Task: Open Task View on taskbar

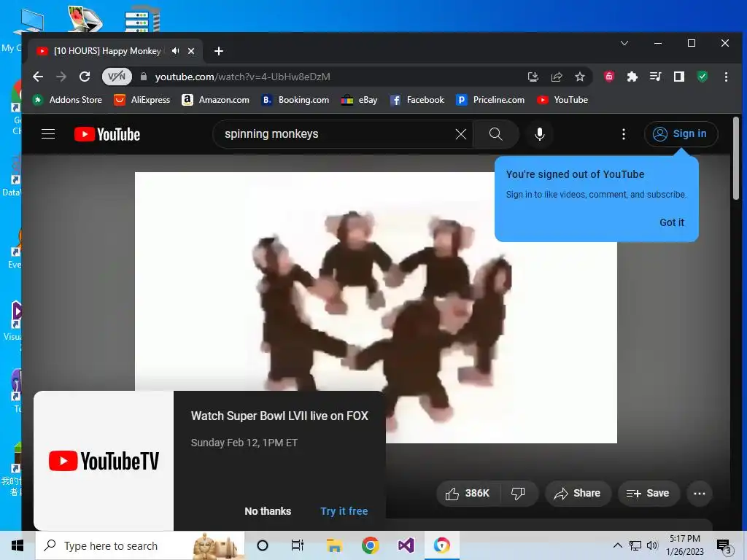Action: pyautogui.click(x=298, y=545)
